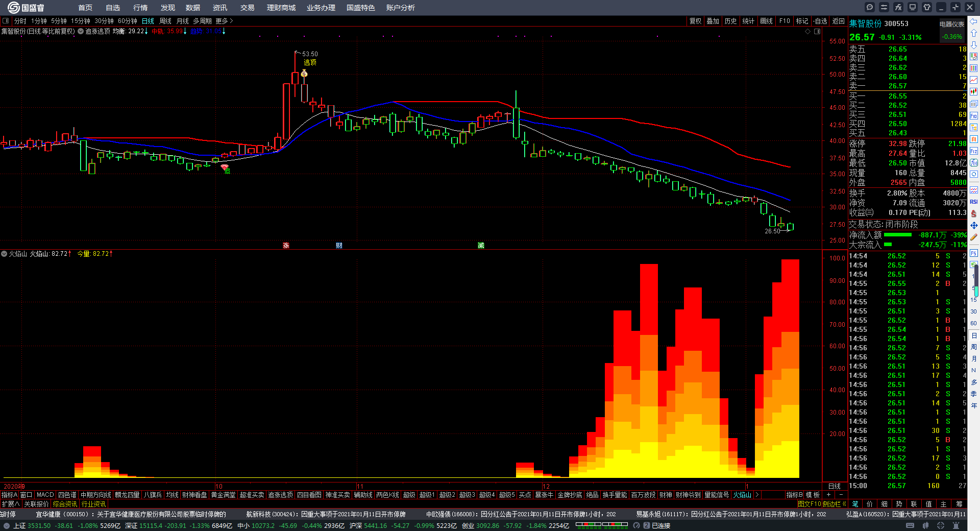Open the 交易 menu

coord(248,8)
